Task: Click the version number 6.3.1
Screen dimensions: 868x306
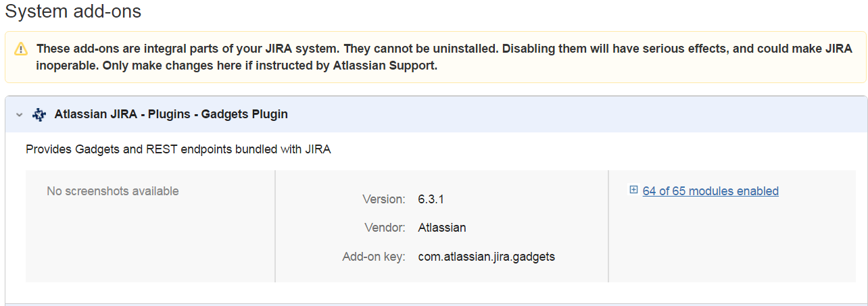Action: [x=431, y=199]
